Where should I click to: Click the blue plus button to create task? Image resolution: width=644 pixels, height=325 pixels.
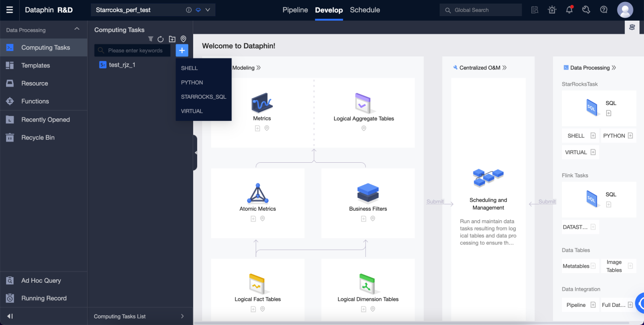(182, 50)
